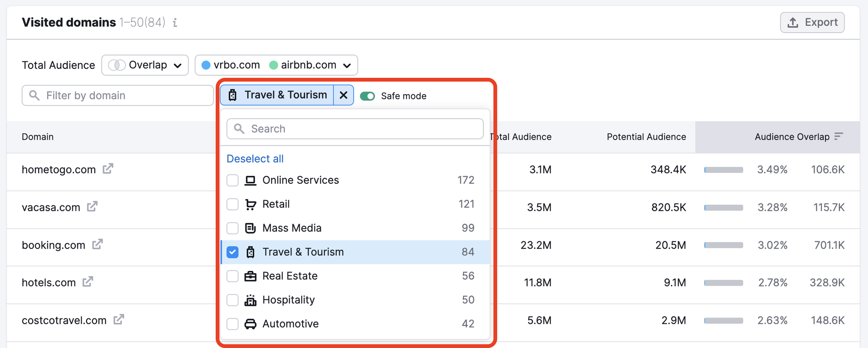This screenshot has height=348, width=868.
Task: Open costcotravel.com external link icon
Action: (119, 320)
